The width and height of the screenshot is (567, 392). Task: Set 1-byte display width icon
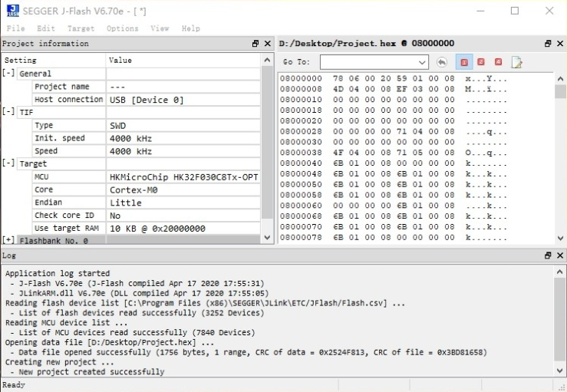tap(464, 62)
